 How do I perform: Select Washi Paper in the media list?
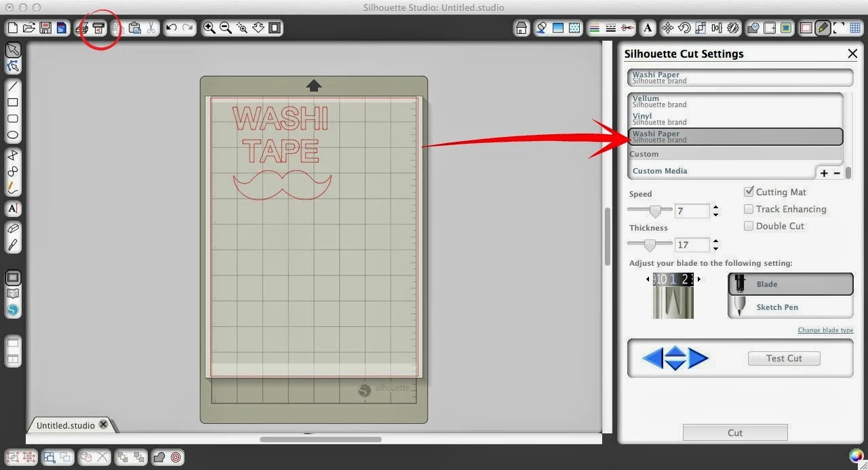coord(735,136)
